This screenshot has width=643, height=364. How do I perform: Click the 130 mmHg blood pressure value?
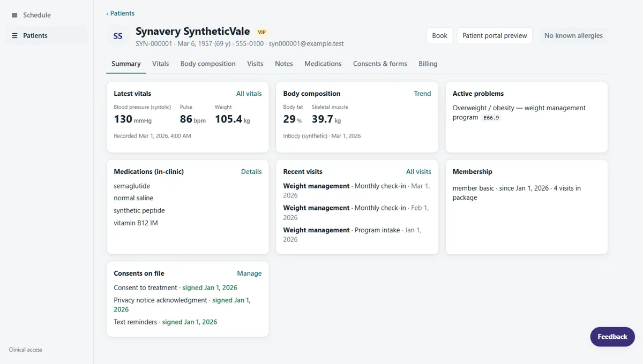pyautogui.click(x=133, y=119)
